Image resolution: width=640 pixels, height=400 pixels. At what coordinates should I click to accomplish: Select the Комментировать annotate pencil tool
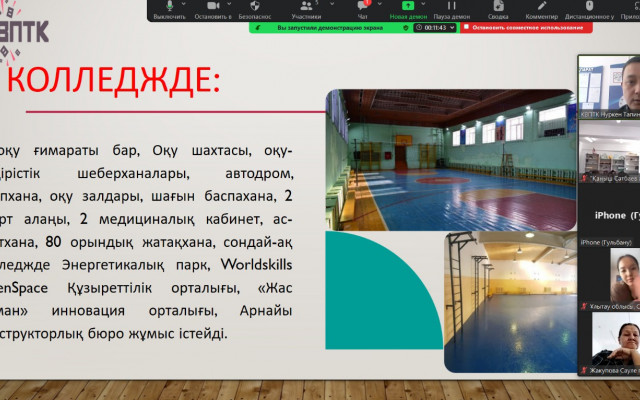[x=541, y=10]
